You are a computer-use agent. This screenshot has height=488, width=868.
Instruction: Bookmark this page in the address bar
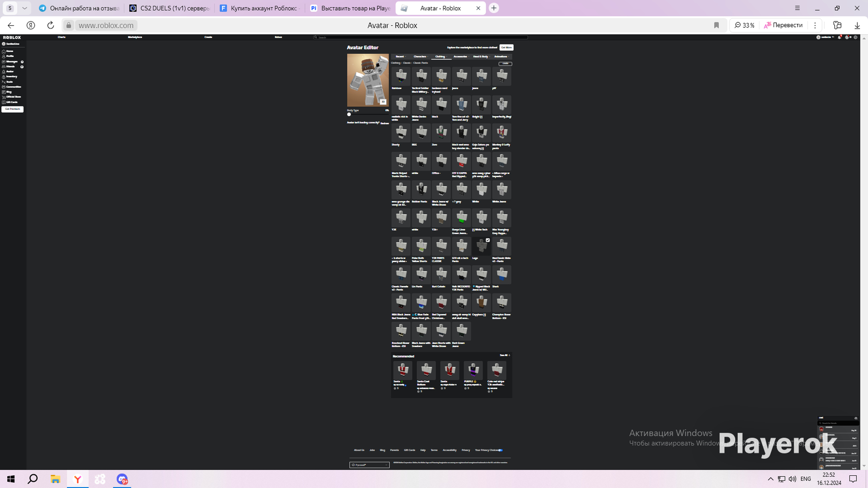tap(716, 25)
